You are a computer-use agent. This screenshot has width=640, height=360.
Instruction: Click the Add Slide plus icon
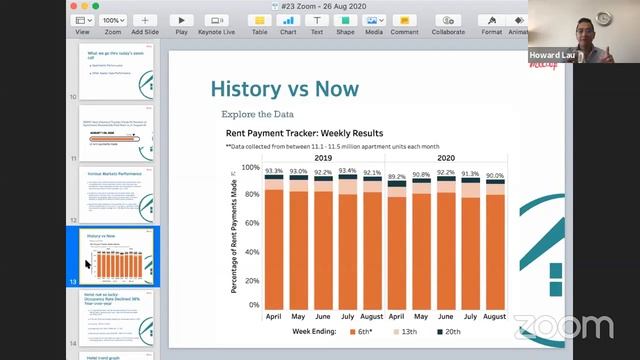click(145, 20)
